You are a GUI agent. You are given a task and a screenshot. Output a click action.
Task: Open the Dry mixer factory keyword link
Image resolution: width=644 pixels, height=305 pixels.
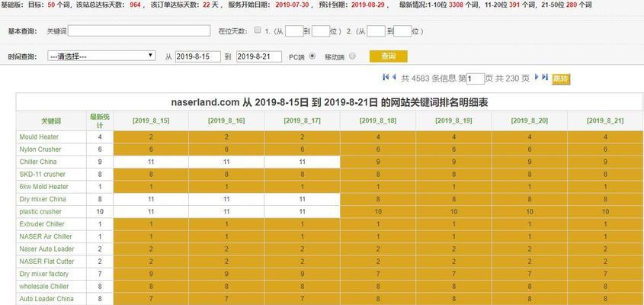coord(44,274)
